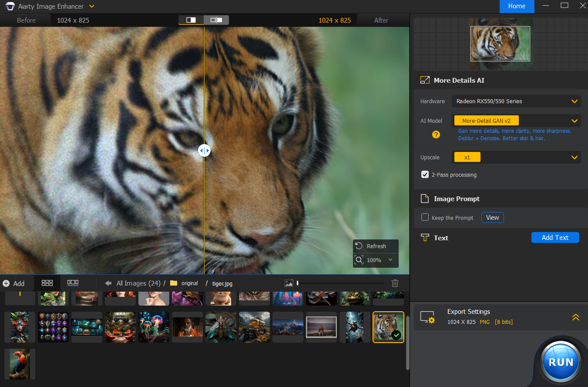Screen dimensions: 588x387
Task: Click the split-compare view icon
Action: pos(216,20)
